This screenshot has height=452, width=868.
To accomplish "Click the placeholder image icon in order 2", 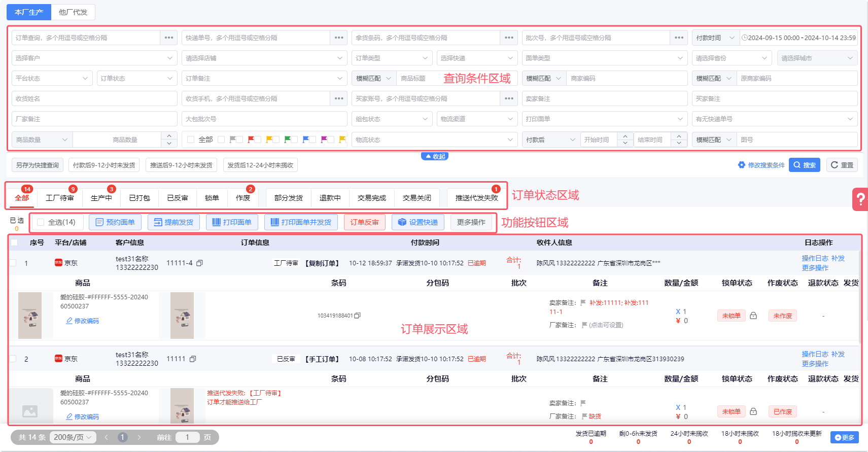I will pyautogui.click(x=30, y=411).
